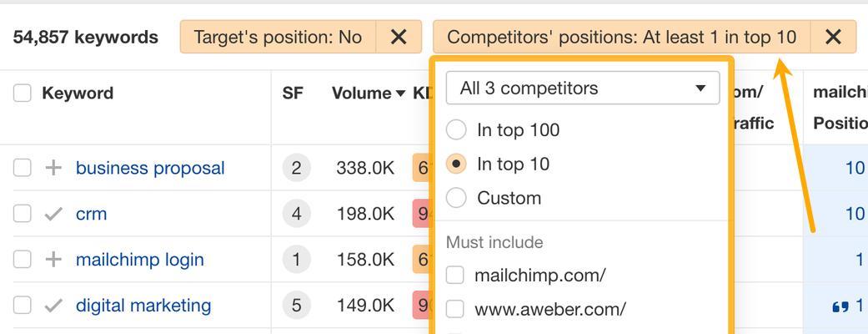Open the All 3 competitors dropdown
The image size is (868, 334).
pos(583,88)
